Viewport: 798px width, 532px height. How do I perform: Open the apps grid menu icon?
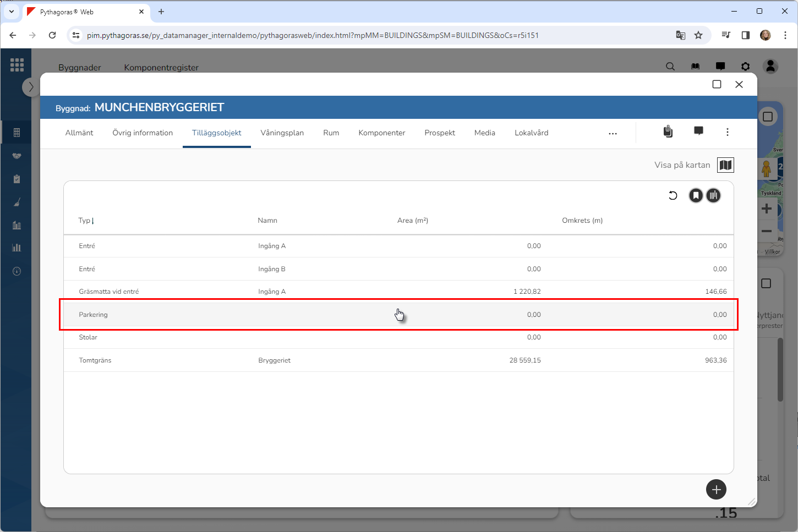click(x=17, y=65)
